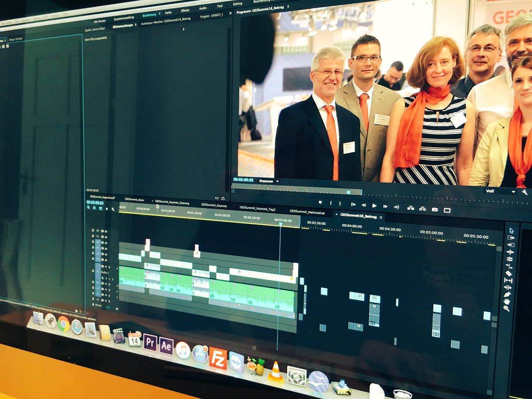Open VLC cone icon in dock
Viewport: 532px width, 399px height.
[x=275, y=372]
